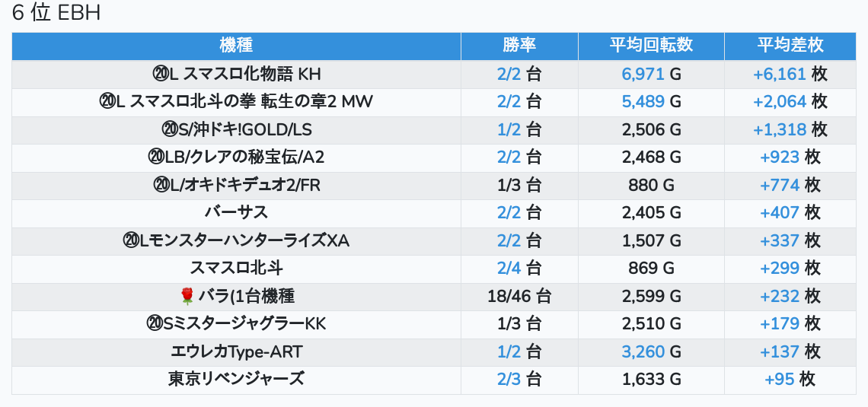Viewport: 868px width, 407px height.
Task: Select the 3,260 spins value for エウレカType-ART
Action: tap(643, 351)
